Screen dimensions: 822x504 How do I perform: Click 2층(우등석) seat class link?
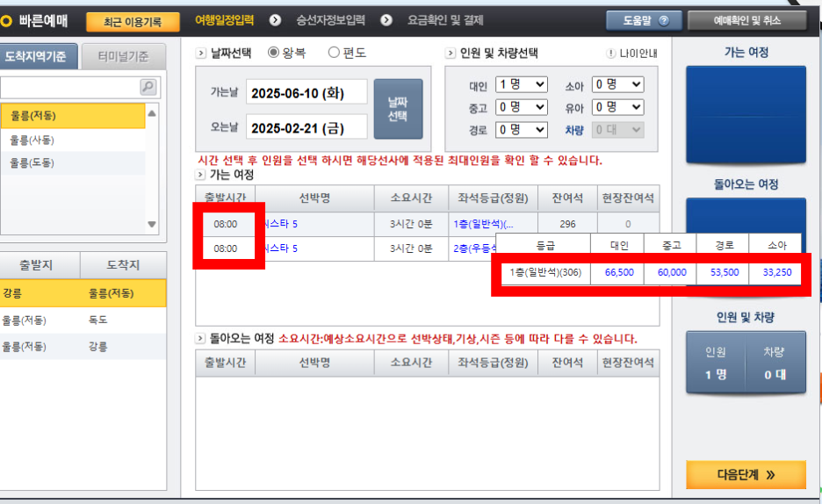tap(475, 248)
